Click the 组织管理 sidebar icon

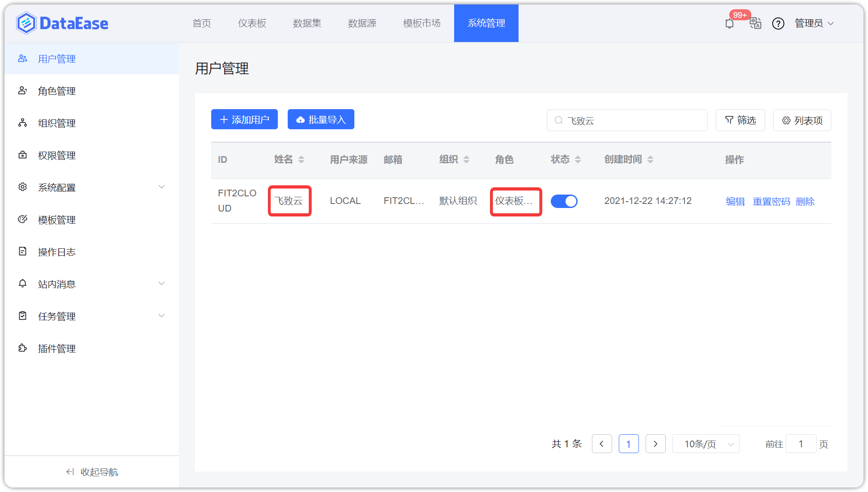(x=22, y=123)
